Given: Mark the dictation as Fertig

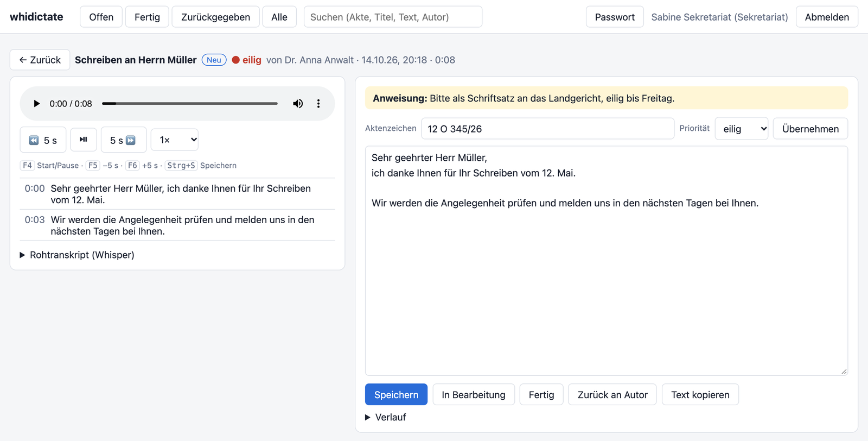Looking at the screenshot, I should tap(541, 395).
